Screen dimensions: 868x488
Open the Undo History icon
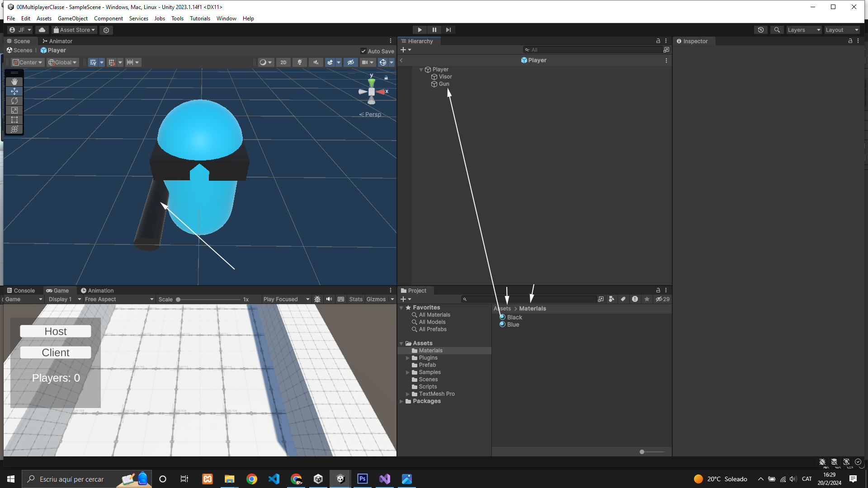click(x=761, y=30)
